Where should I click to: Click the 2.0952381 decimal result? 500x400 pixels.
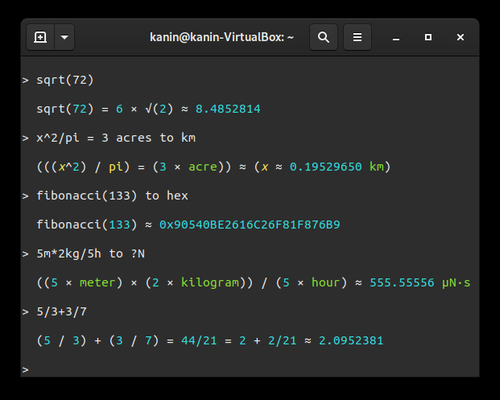tap(351, 341)
